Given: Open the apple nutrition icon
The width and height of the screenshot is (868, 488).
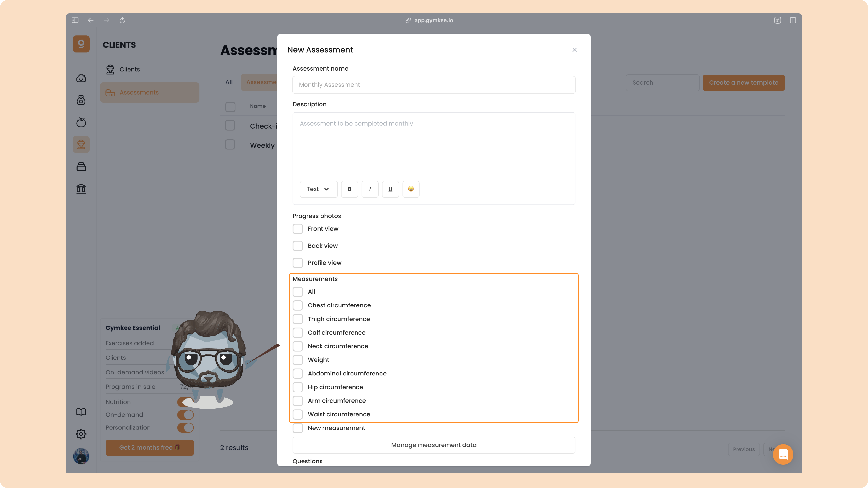Looking at the screenshot, I should pos(81,122).
